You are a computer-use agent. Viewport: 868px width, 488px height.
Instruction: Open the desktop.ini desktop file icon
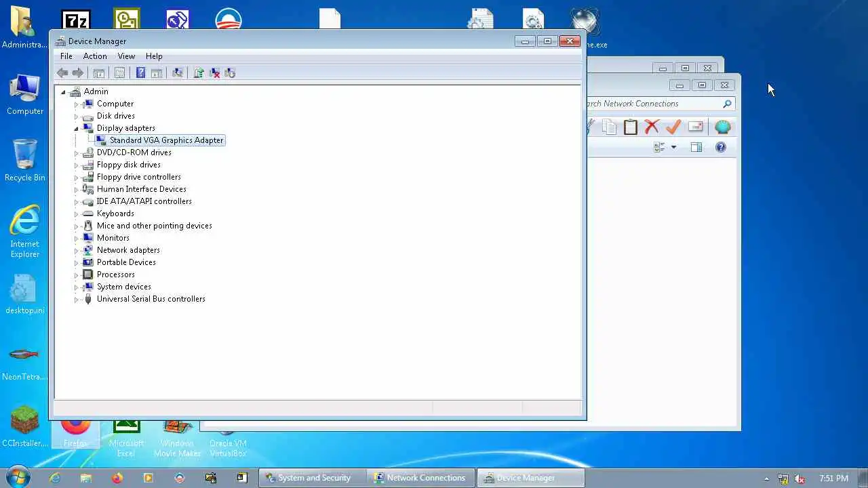[x=25, y=295]
